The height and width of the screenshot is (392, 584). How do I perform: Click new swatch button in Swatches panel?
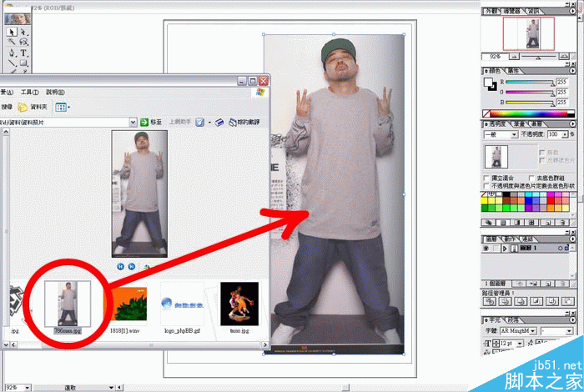click(x=547, y=223)
